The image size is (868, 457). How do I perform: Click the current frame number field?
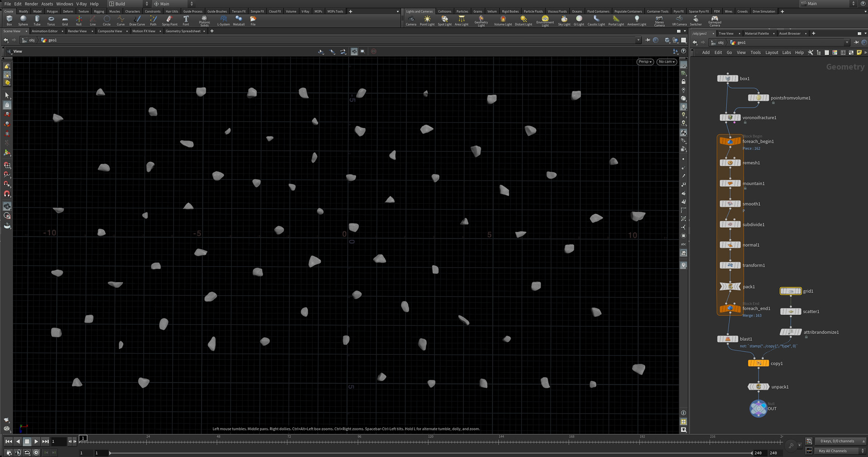(x=59, y=441)
